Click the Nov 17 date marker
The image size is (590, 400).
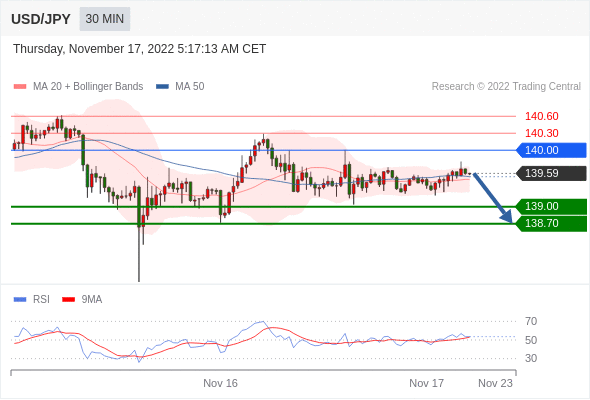(x=426, y=383)
